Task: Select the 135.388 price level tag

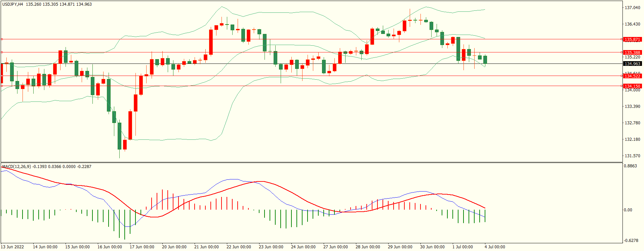Action: (x=632, y=52)
